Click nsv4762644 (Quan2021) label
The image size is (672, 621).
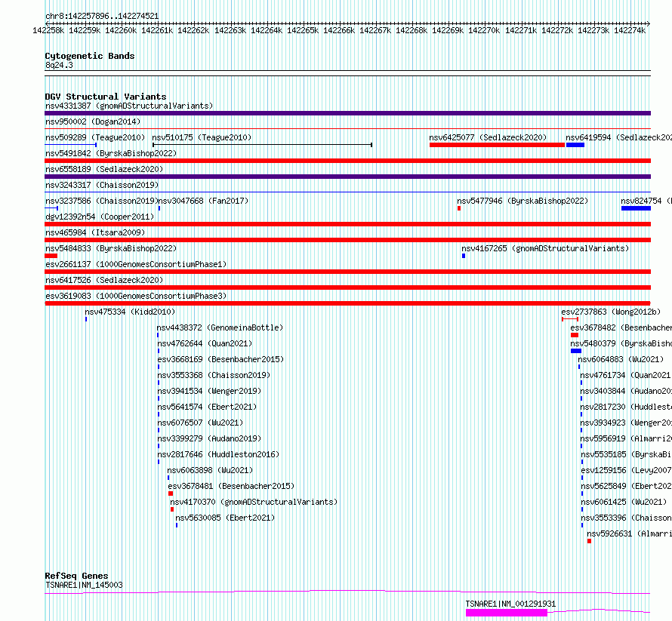tap(205, 343)
